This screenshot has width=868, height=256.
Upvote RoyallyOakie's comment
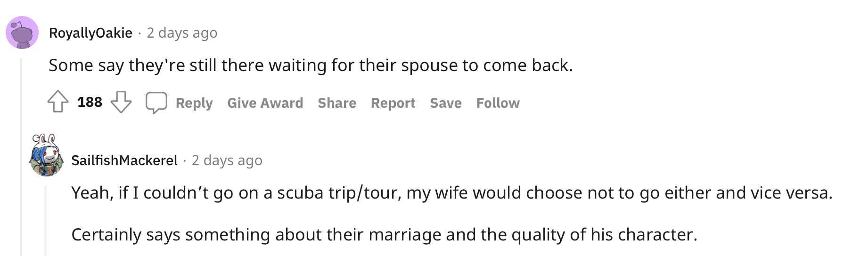57,102
